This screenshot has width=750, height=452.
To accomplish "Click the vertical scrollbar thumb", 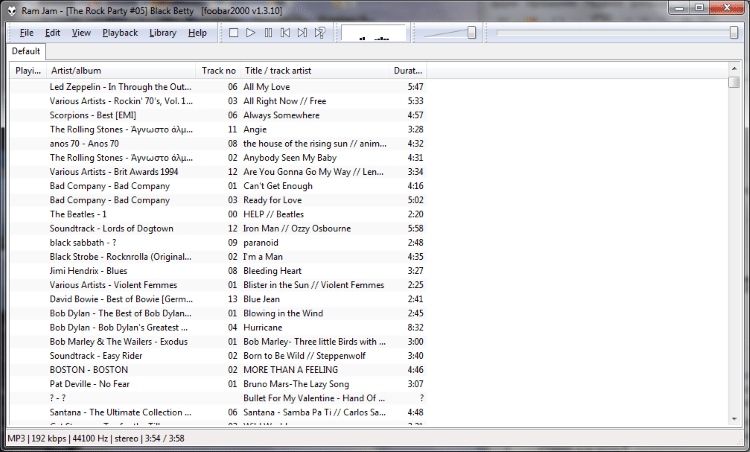I will point(734,82).
